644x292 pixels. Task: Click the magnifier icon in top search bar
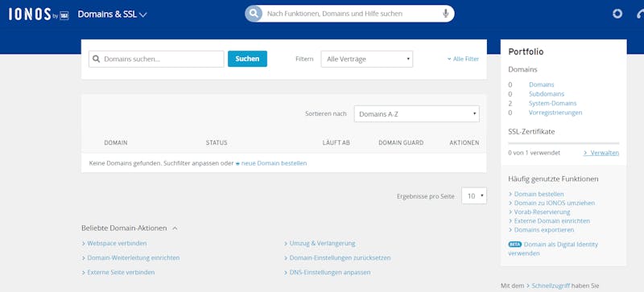coord(254,14)
